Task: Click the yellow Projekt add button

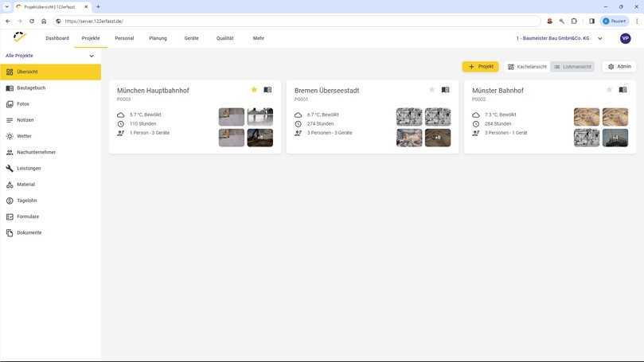Action: coord(480,67)
